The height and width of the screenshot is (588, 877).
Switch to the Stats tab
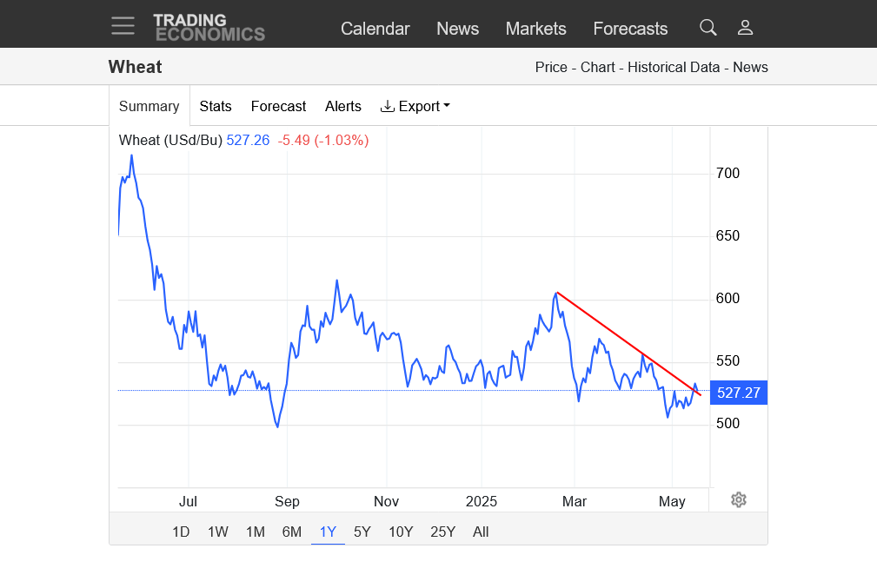coord(216,106)
